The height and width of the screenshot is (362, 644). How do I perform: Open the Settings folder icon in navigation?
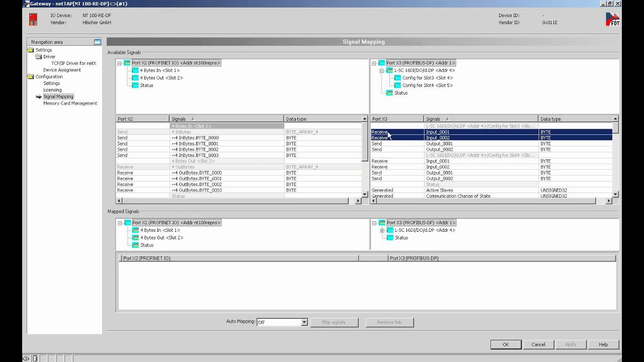point(31,50)
